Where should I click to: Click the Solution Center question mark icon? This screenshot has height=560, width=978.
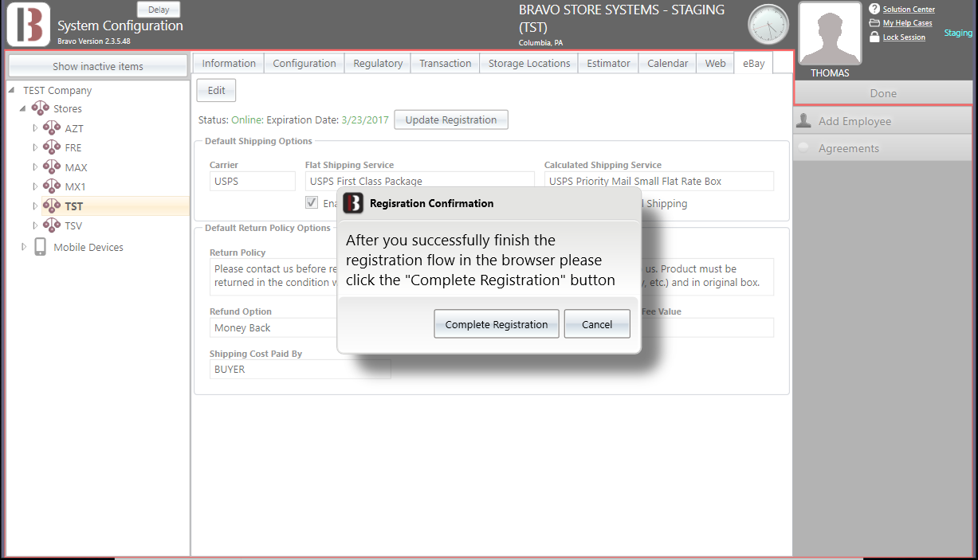coord(874,9)
